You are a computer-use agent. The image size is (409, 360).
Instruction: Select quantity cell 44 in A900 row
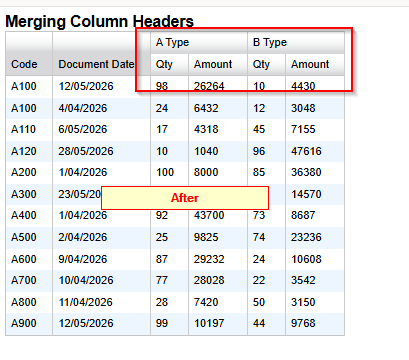[267, 324]
